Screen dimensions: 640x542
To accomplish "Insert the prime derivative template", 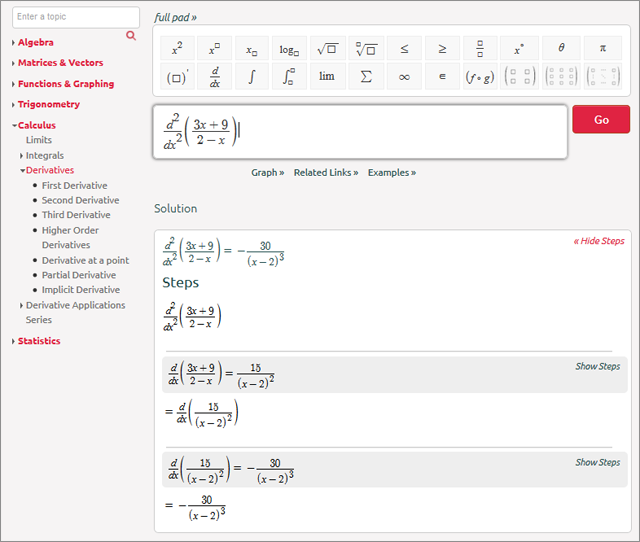I will [177, 76].
